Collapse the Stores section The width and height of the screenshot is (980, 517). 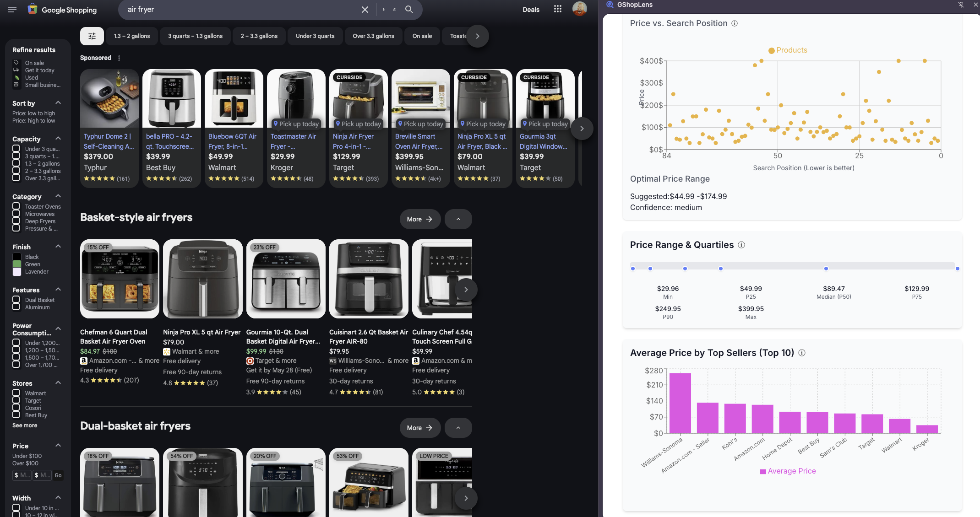pos(58,383)
